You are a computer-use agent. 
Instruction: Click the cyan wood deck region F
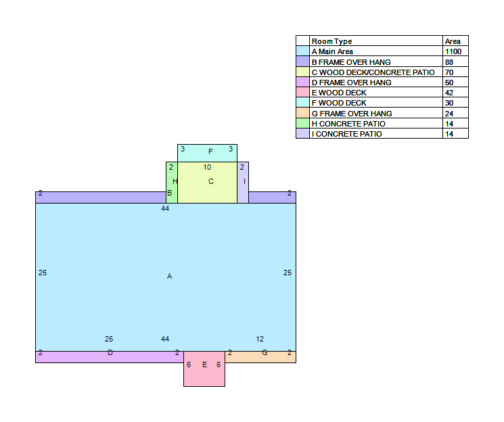(x=207, y=154)
